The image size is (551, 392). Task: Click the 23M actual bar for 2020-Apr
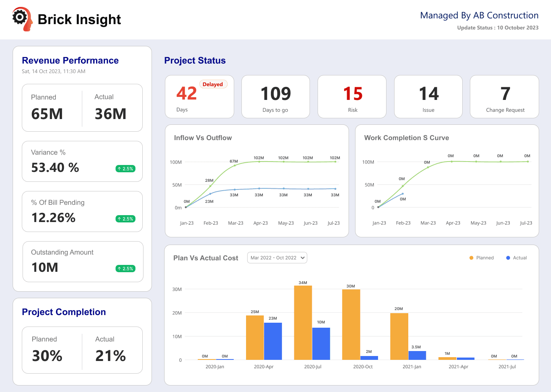[x=273, y=341]
